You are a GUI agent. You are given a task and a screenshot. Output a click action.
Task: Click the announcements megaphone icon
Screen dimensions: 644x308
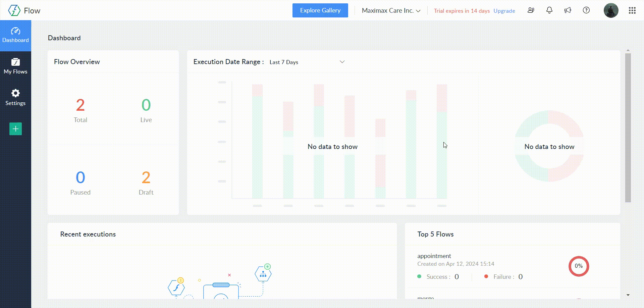(568, 10)
